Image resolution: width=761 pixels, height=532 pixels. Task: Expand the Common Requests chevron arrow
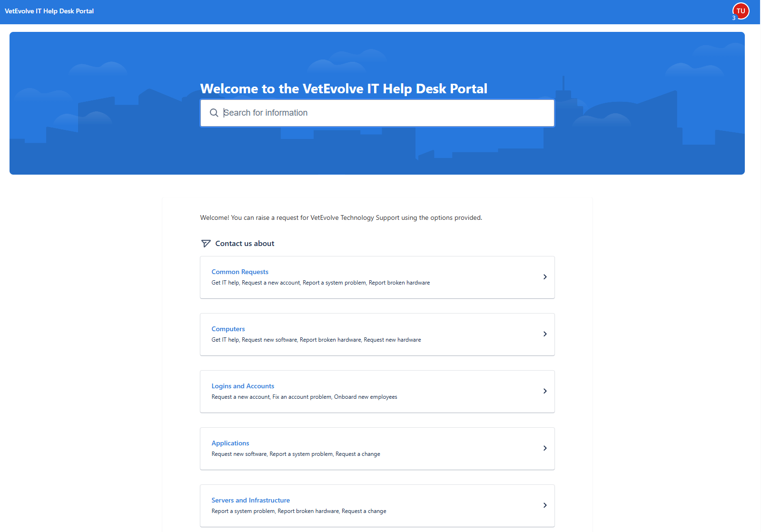pos(545,277)
